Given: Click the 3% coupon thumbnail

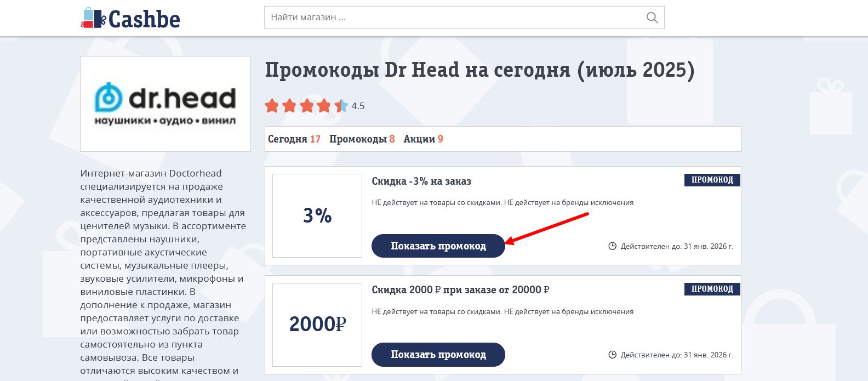Looking at the screenshot, I should click(x=317, y=215).
